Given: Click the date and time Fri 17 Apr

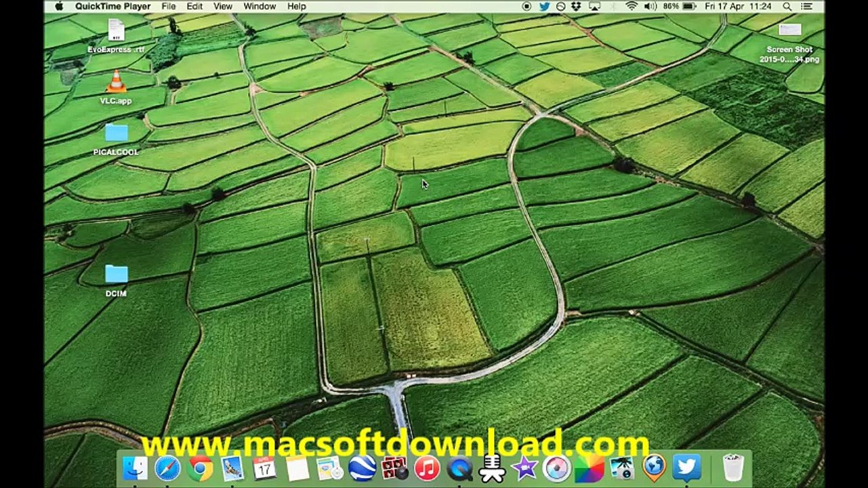Looking at the screenshot, I should pos(738,6).
